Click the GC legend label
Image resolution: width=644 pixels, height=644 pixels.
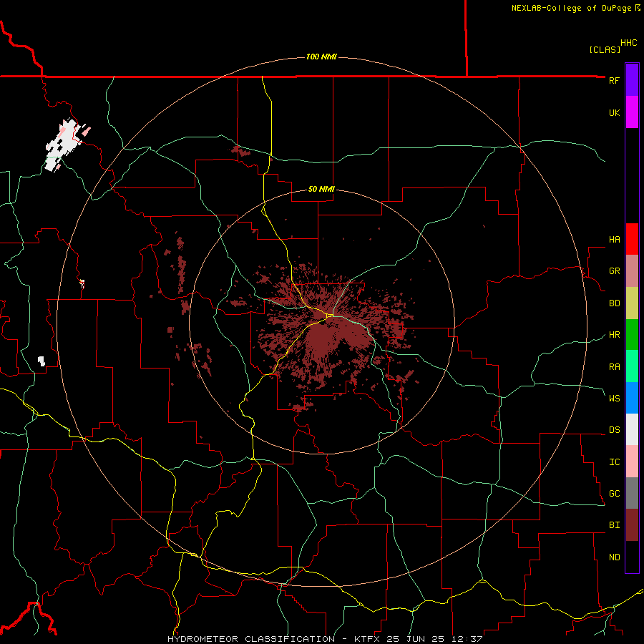[x=614, y=493]
